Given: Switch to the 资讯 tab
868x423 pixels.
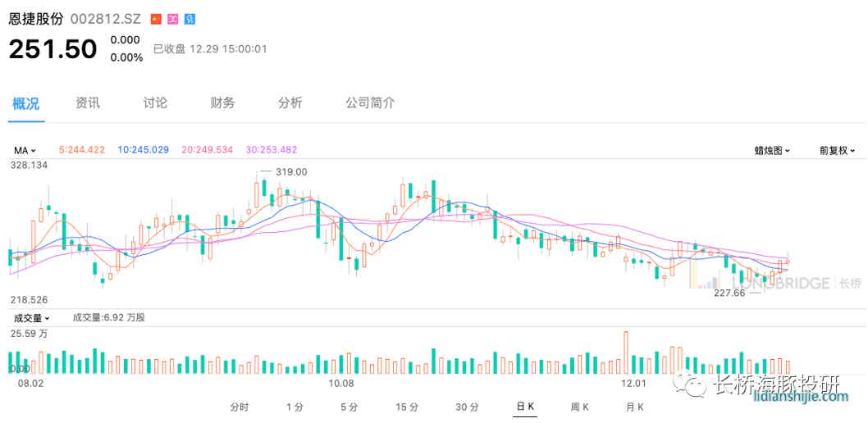Looking at the screenshot, I should tap(88, 102).
